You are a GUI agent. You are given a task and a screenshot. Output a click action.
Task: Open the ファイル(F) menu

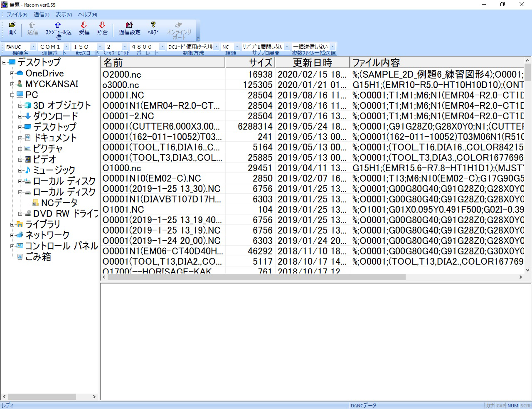coord(17,15)
